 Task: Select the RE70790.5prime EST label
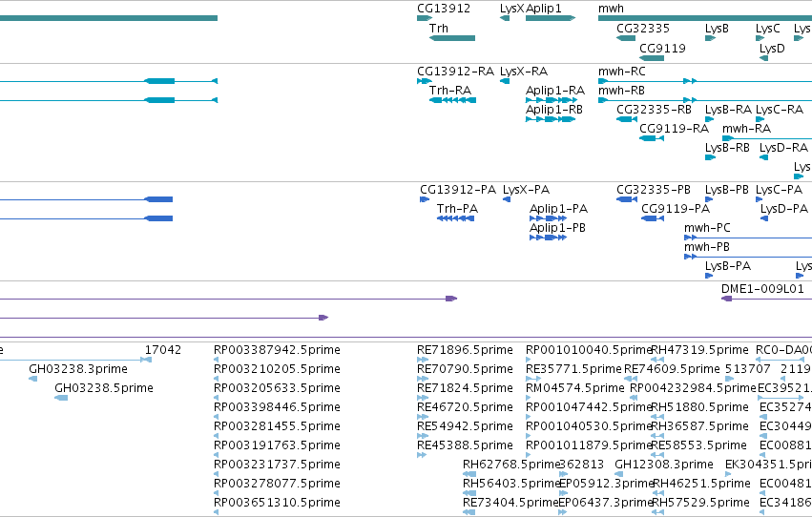click(465, 369)
